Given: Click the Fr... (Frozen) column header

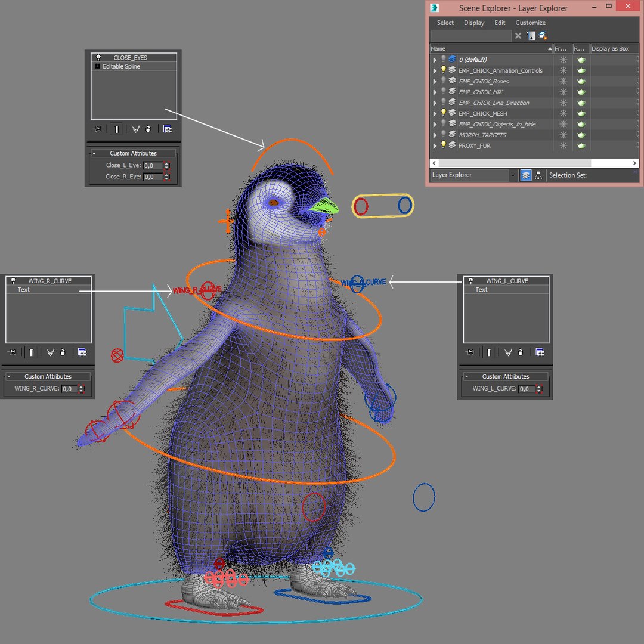Looking at the screenshot, I should pyautogui.click(x=563, y=48).
